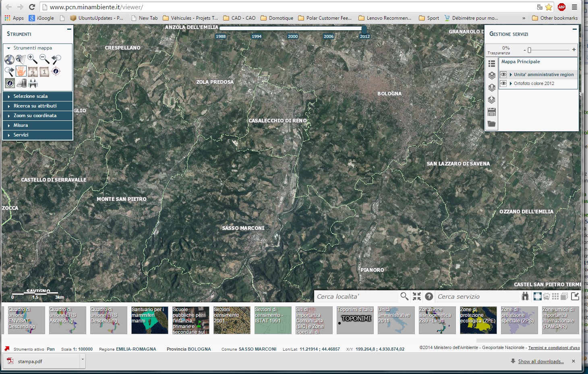Select the zoom out magnifier tool
This screenshot has height=374, width=588.
tap(44, 60)
